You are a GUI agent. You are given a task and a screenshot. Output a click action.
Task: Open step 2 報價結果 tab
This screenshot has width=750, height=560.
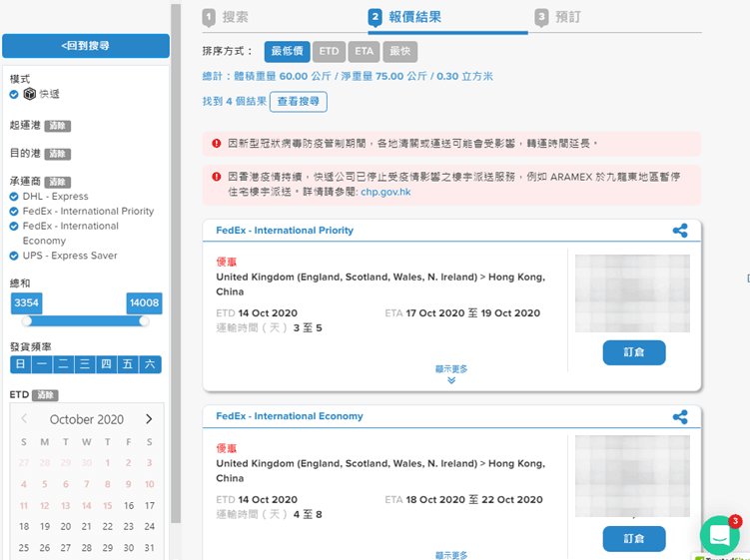[404, 17]
